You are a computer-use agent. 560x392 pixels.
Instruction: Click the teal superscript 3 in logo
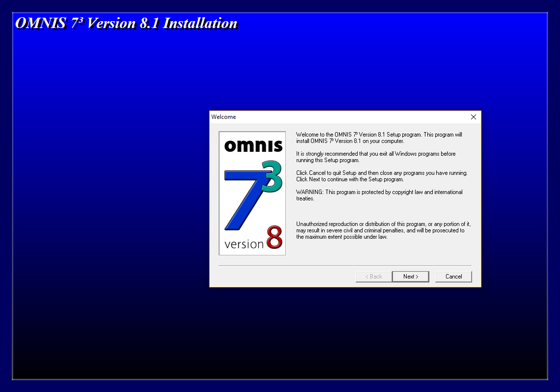click(x=272, y=176)
